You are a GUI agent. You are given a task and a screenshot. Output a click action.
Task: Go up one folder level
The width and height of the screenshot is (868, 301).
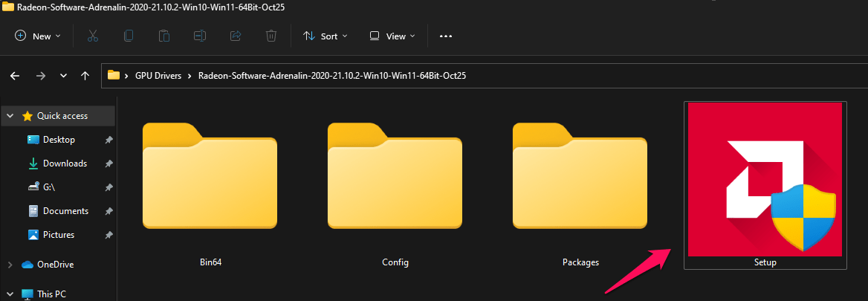click(85, 76)
